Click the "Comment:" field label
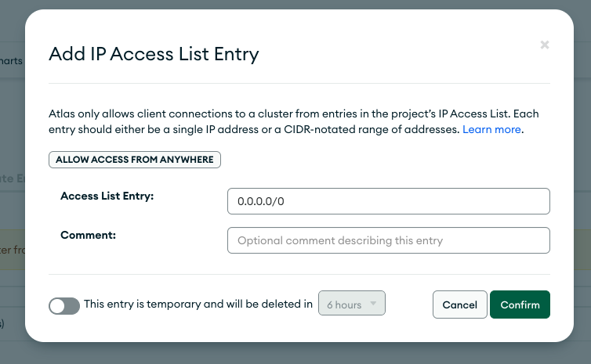Image resolution: width=591 pixels, height=364 pixels. 88,234
